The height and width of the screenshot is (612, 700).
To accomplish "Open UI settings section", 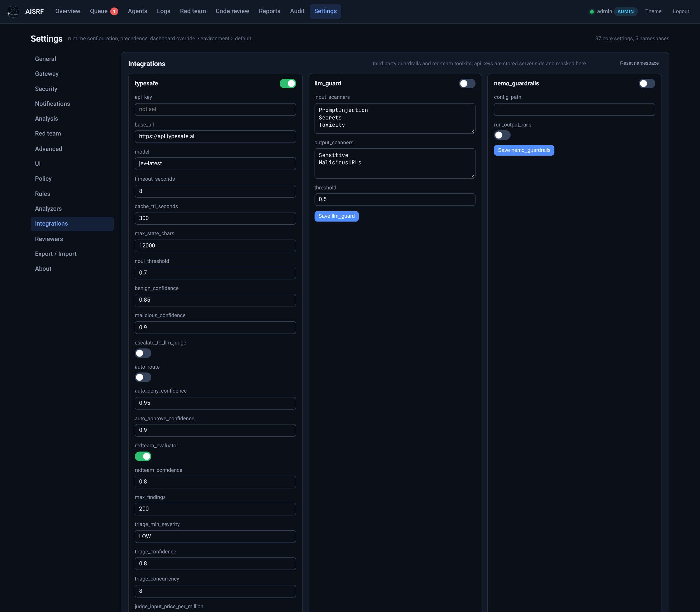I will coord(72,163).
